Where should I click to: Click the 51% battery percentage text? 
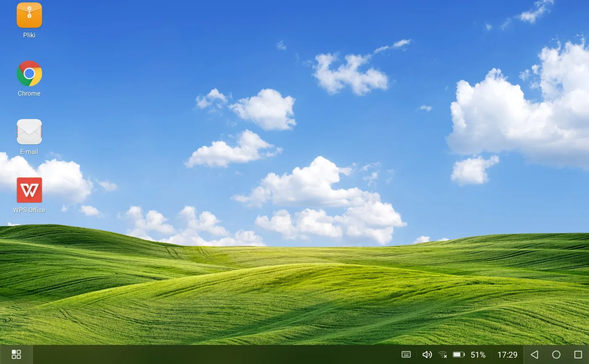point(478,355)
